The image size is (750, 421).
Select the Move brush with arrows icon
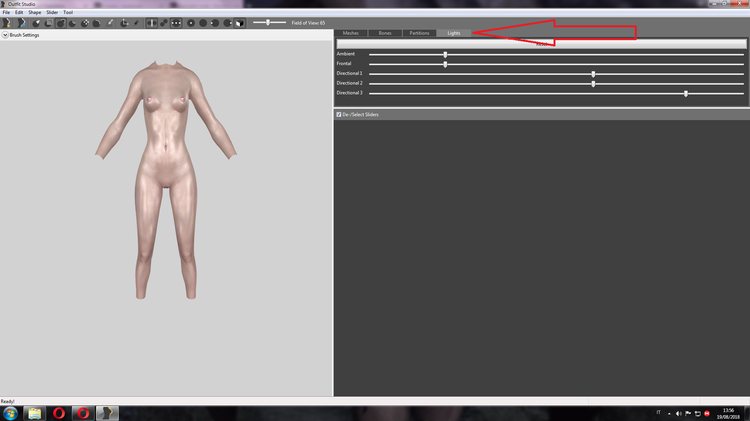click(x=85, y=23)
